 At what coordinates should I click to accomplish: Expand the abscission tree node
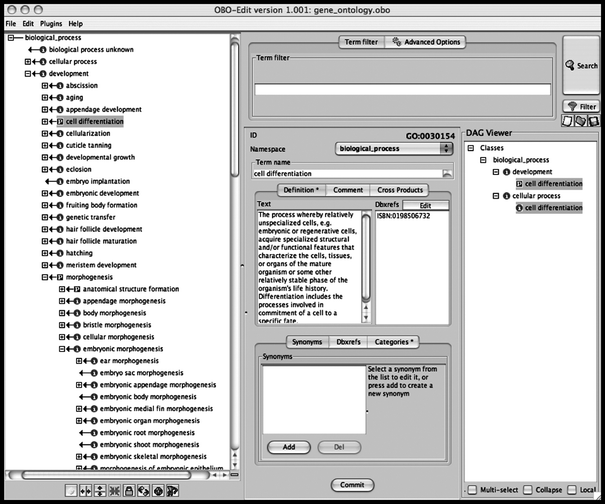point(45,86)
